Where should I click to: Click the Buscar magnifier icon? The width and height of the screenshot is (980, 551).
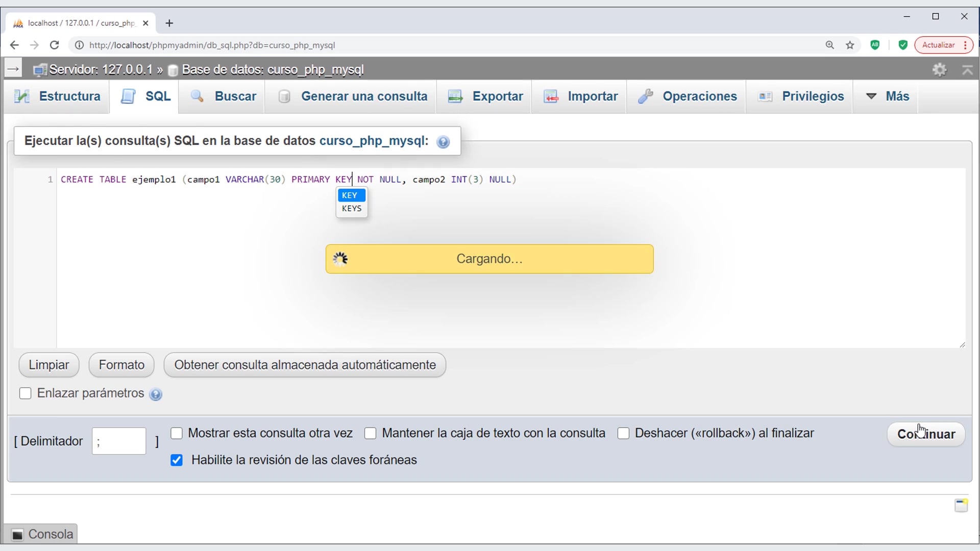point(197,96)
